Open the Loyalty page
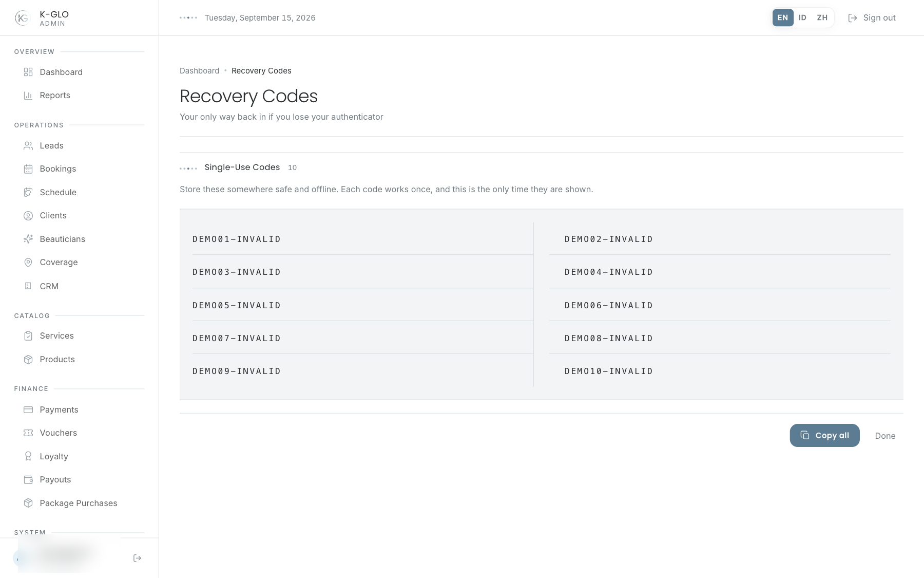The image size is (924, 578). point(79,456)
